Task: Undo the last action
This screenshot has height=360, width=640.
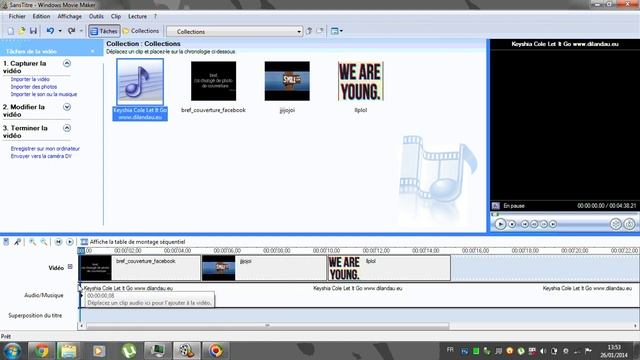Action: point(50,31)
